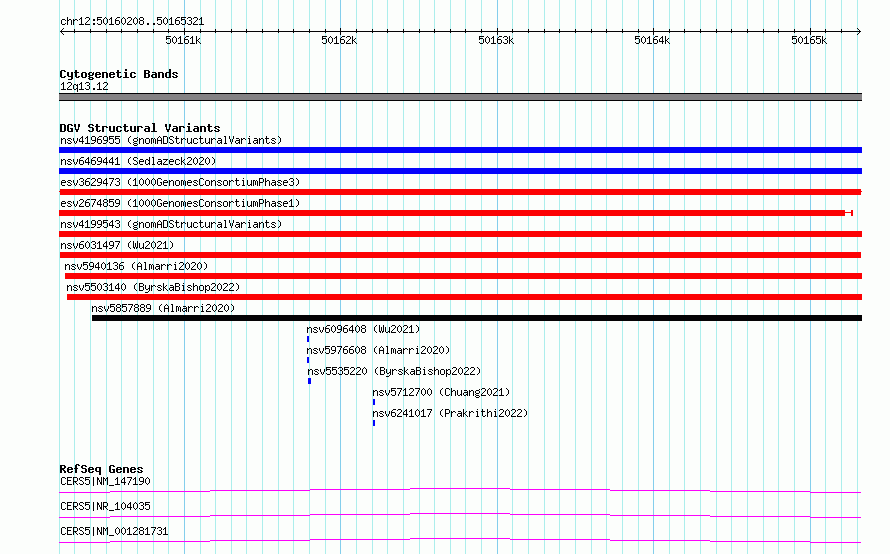Select the 12q13.12 band label
This screenshot has height=554, width=890.
click(x=84, y=86)
